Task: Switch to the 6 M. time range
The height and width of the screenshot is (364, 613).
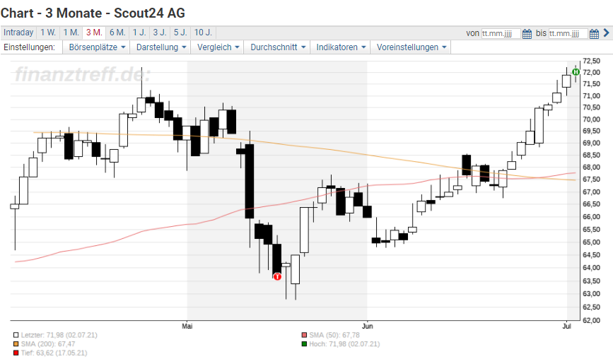Action: [x=117, y=33]
